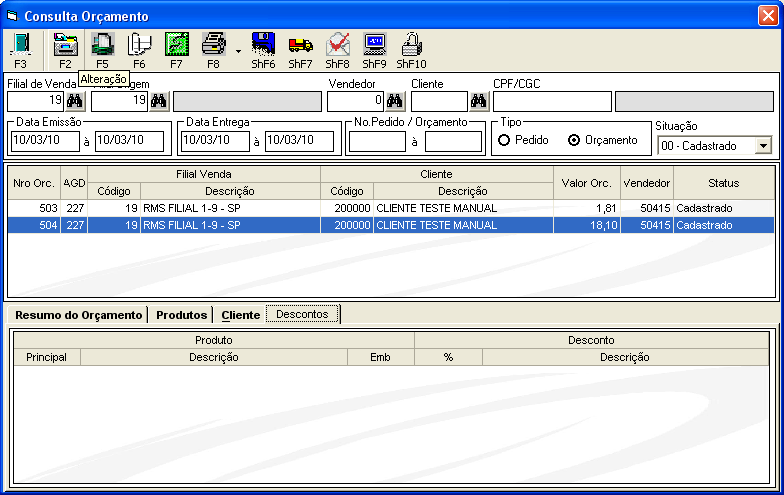Screen dimensions: 784x495
Task: Click the AGD column header
Action: coord(74,183)
